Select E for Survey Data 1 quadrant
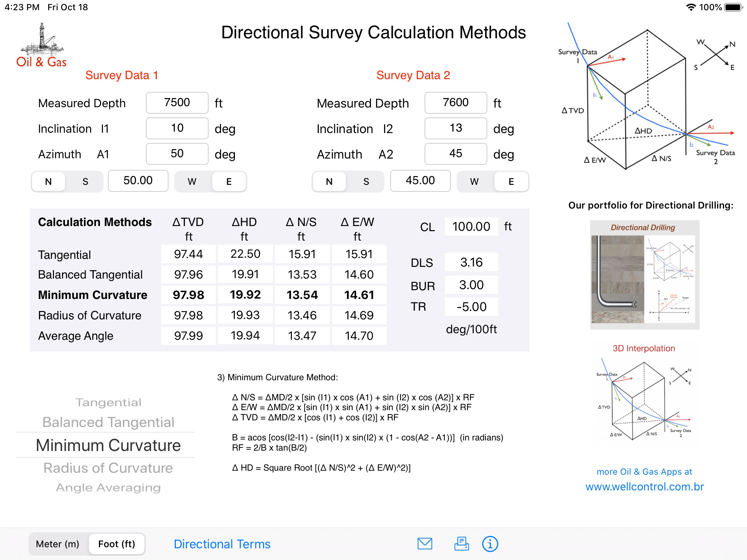 tap(229, 182)
